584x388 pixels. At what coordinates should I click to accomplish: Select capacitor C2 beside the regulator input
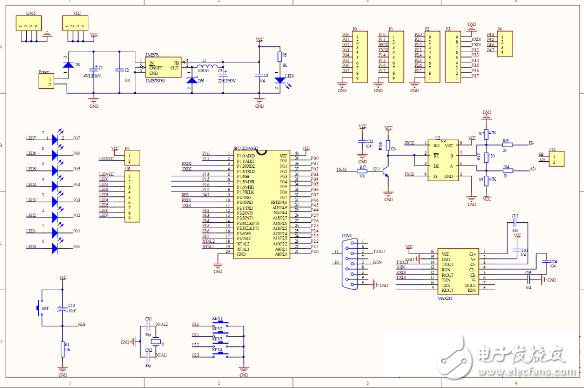119,70
